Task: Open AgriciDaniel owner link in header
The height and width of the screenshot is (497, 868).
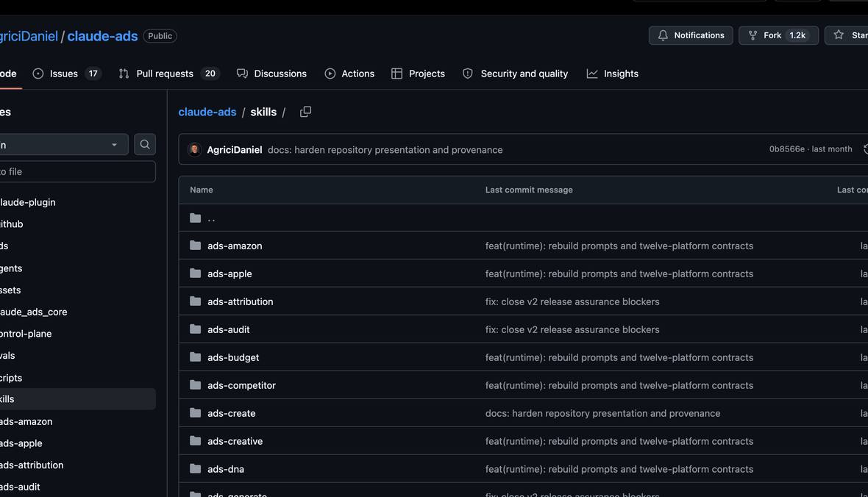Action: tap(29, 36)
